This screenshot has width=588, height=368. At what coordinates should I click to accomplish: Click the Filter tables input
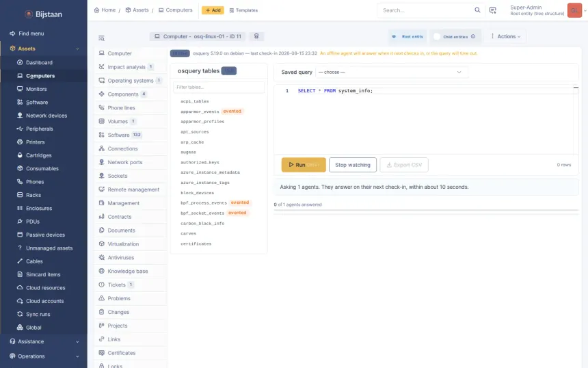[219, 87]
